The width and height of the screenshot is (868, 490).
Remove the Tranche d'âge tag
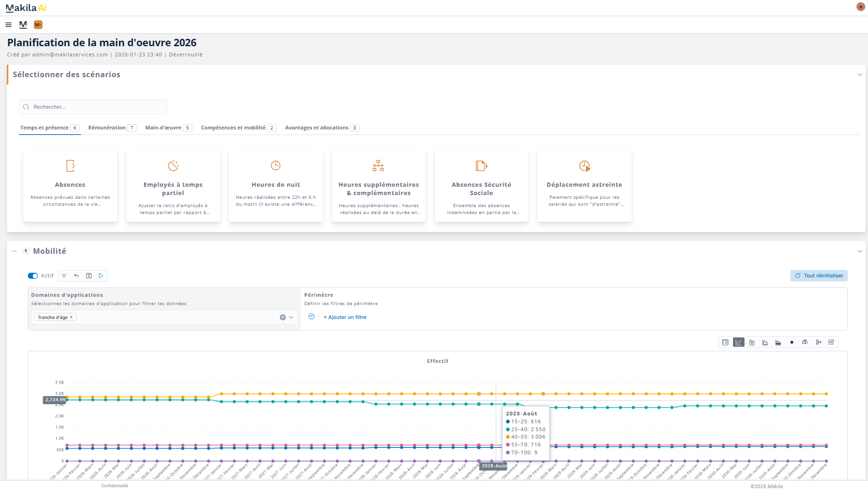point(71,318)
